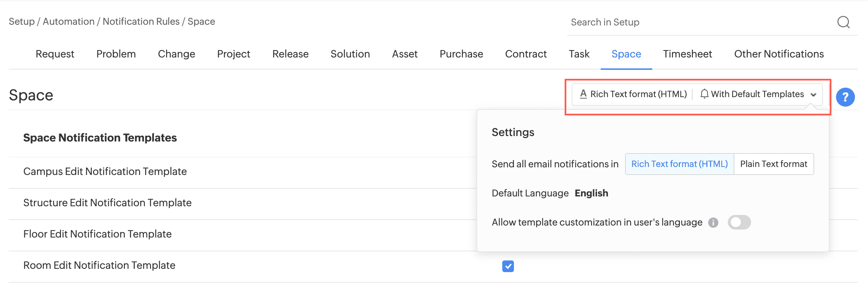
Task: Click the search magnifier icon
Action: (x=843, y=22)
